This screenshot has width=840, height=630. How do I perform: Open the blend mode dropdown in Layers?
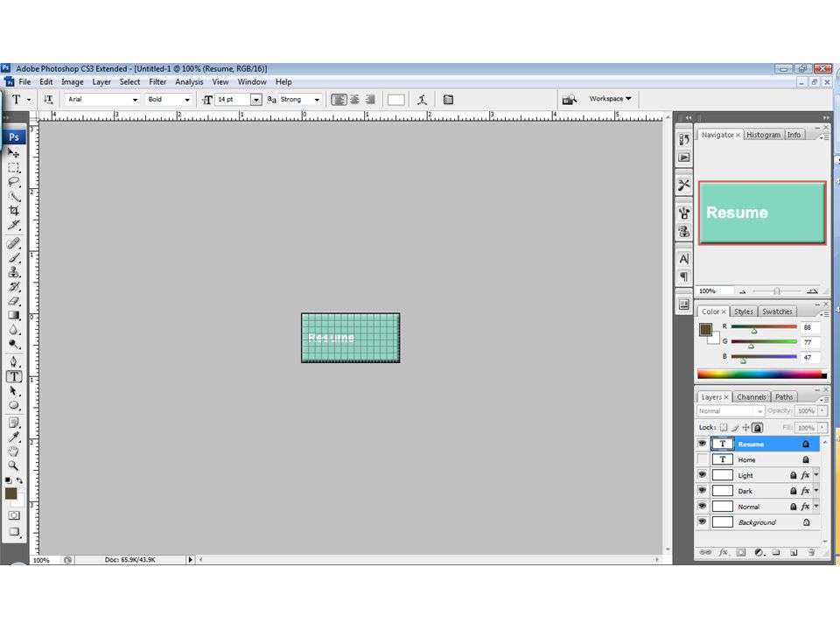pyautogui.click(x=730, y=411)
